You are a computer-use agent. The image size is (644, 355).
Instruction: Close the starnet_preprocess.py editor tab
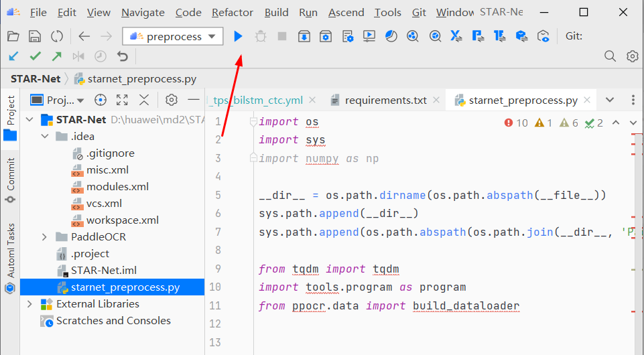(x=587, y=100)
